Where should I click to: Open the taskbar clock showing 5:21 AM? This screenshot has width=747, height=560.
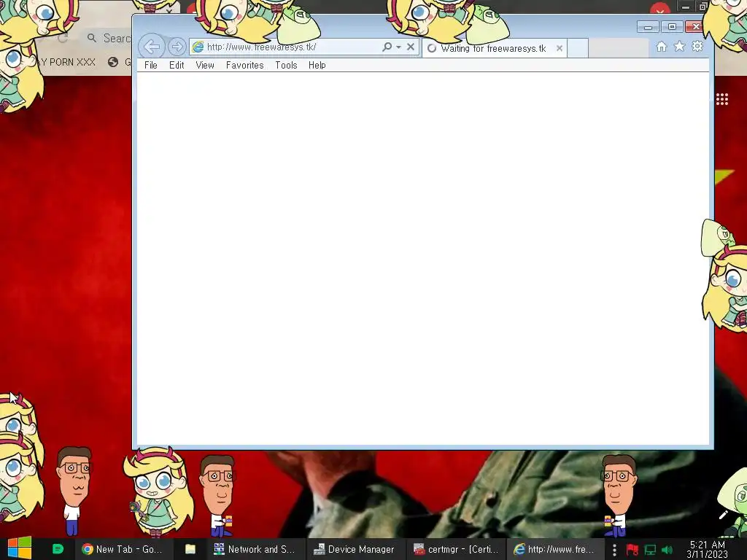(x=707, y=550)
